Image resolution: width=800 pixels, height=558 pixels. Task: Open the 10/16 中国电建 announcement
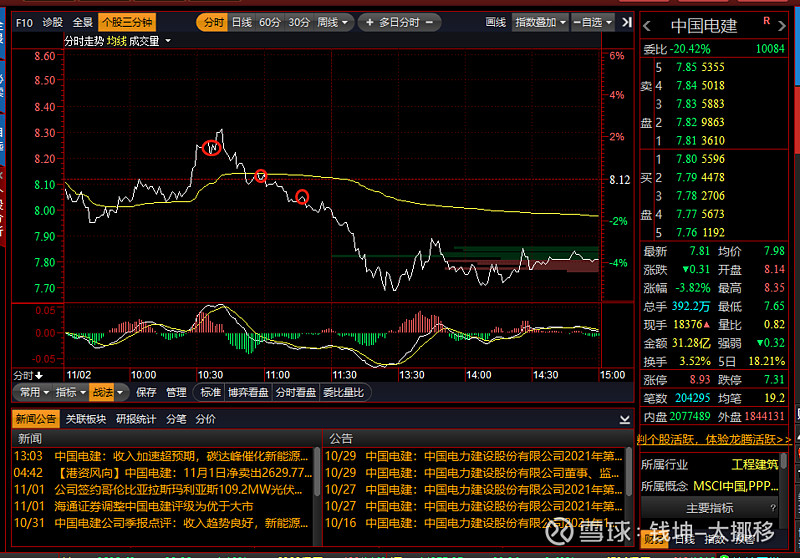(473, 523)
